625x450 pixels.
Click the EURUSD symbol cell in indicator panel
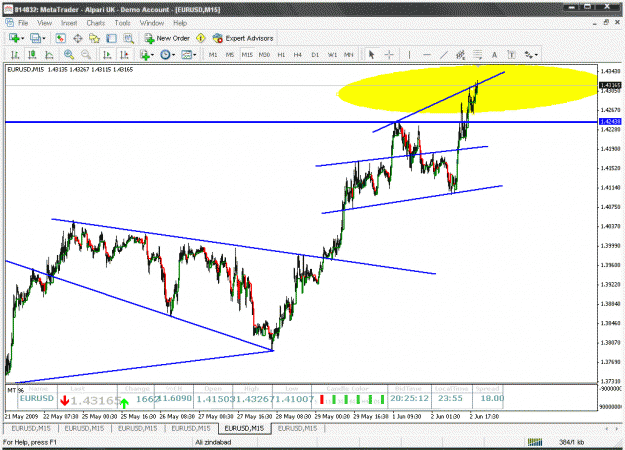click(x=37, y=398)
